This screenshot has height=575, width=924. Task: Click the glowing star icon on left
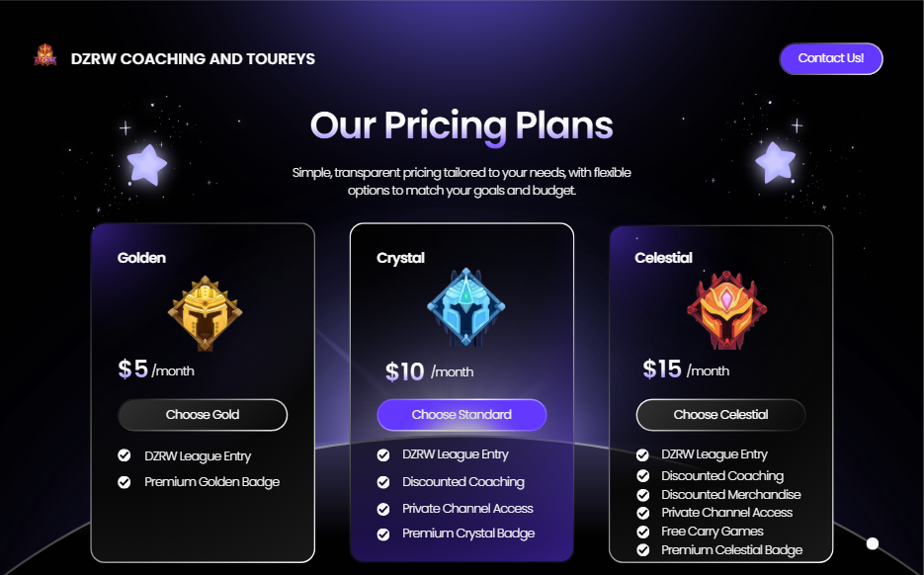pos(147,164)
